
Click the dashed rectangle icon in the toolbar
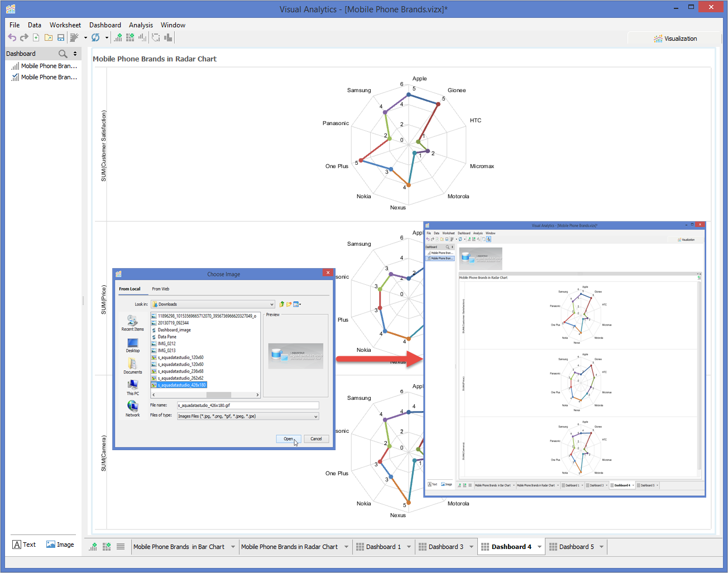pos(156,37)
